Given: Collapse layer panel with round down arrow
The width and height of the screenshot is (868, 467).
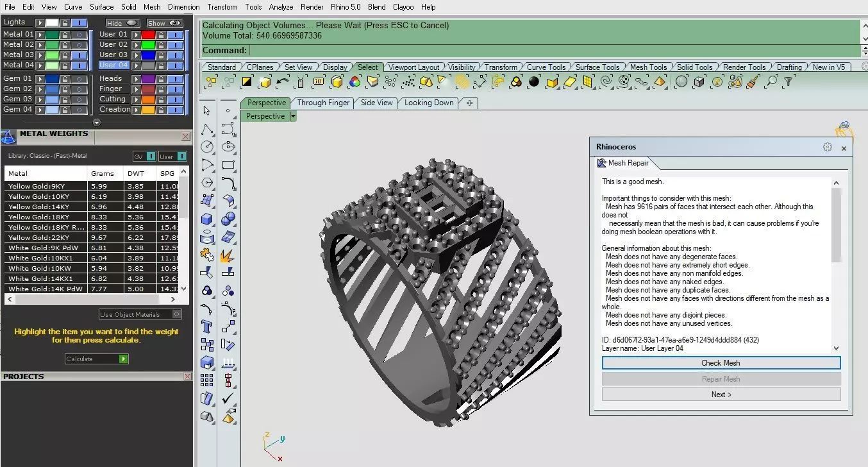Looking at the screenshot, I should [x=97, y=123].
